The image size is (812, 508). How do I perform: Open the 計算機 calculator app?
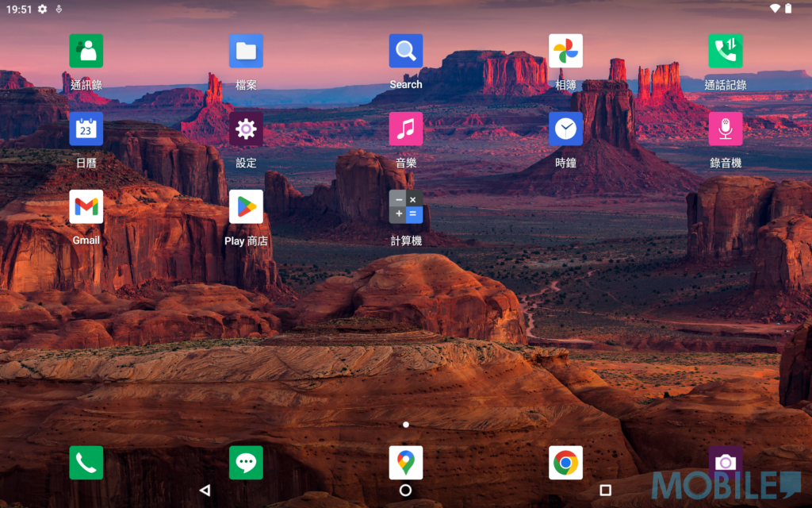click(406, 206)
